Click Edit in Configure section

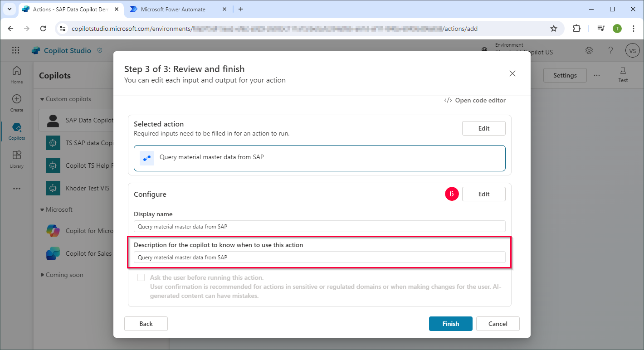pyautogui.click(x=484, y=194)
